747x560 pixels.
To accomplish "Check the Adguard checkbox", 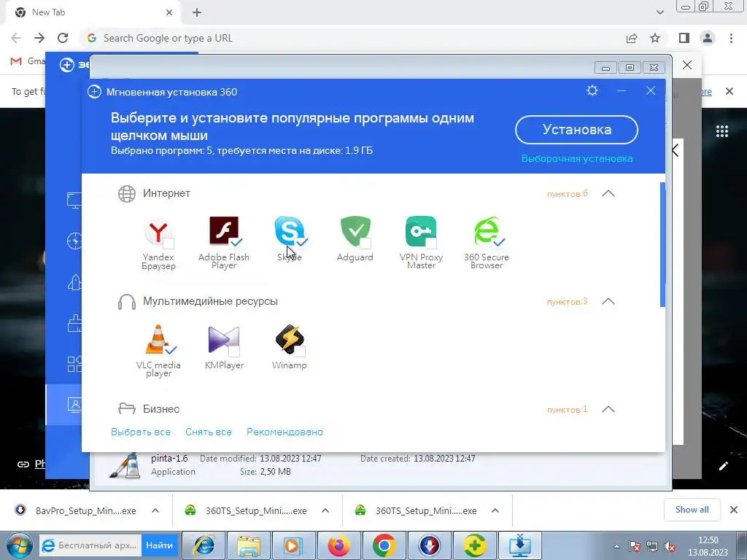I will [365, 244].
